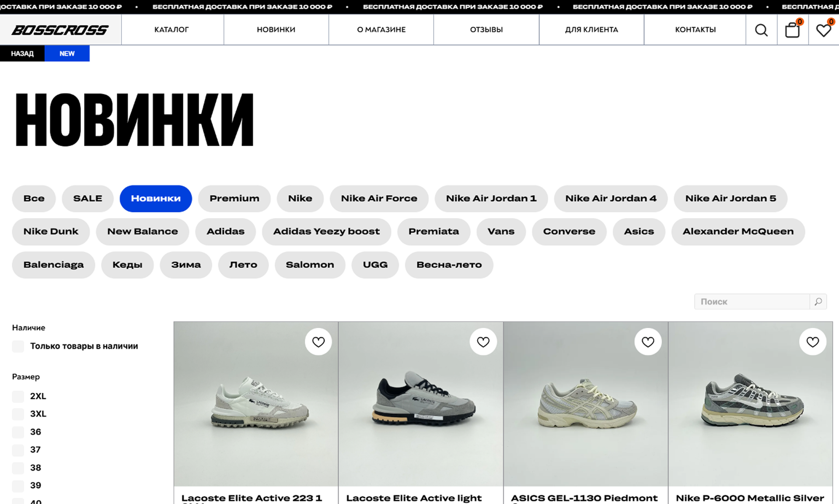This screenshot has width=839, height=504.
Task: Select the Nike Air Jordan 4 filter
Action: pyautogui.click(x=611, y=199)
